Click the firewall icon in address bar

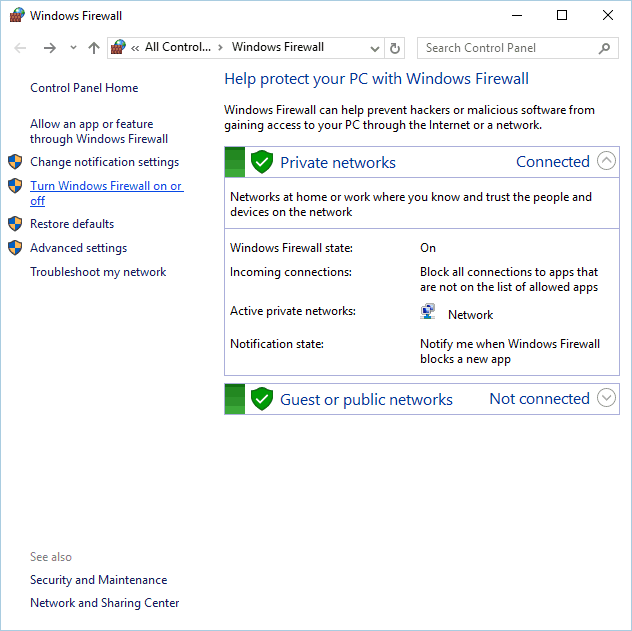click(x=118, y=47)
